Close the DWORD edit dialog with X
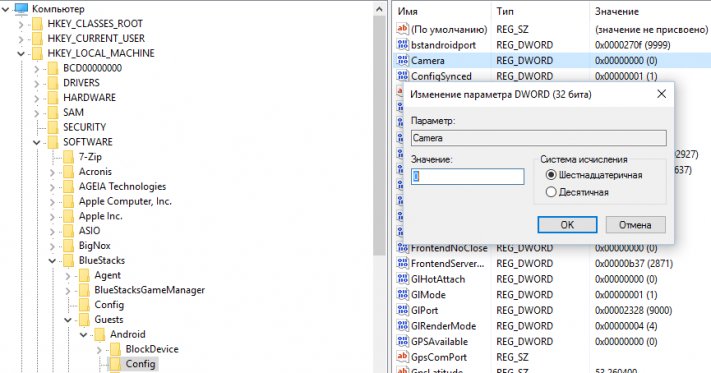This screenshot has height=373, width=711. (662, 94)
